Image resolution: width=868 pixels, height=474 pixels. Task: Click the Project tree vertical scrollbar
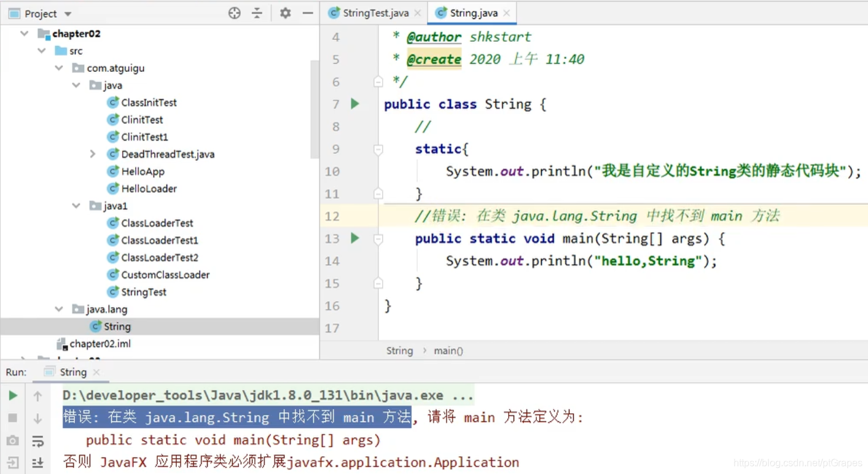(x=315, y=109)
